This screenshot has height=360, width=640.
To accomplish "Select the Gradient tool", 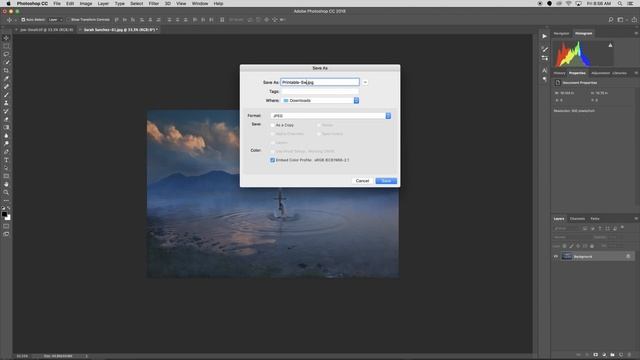I will (6, 128).
